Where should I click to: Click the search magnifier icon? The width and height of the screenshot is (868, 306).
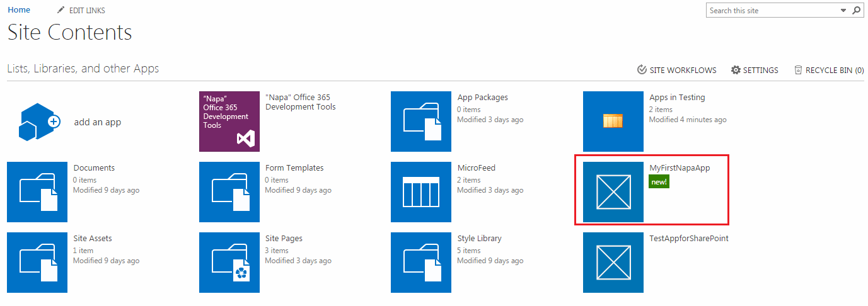click(857, 10)
